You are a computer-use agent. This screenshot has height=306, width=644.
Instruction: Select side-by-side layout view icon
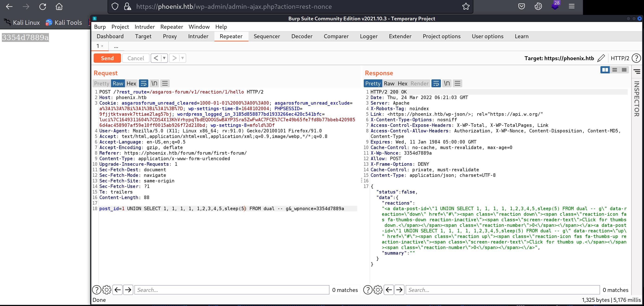point(605,70)
